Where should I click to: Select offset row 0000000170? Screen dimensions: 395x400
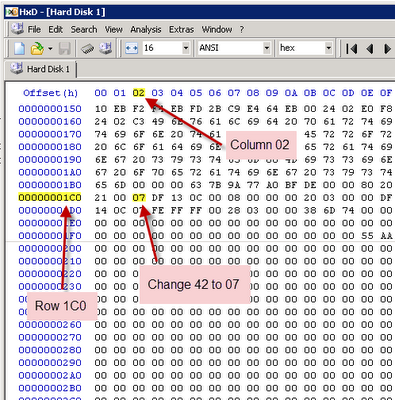point(50,134)
